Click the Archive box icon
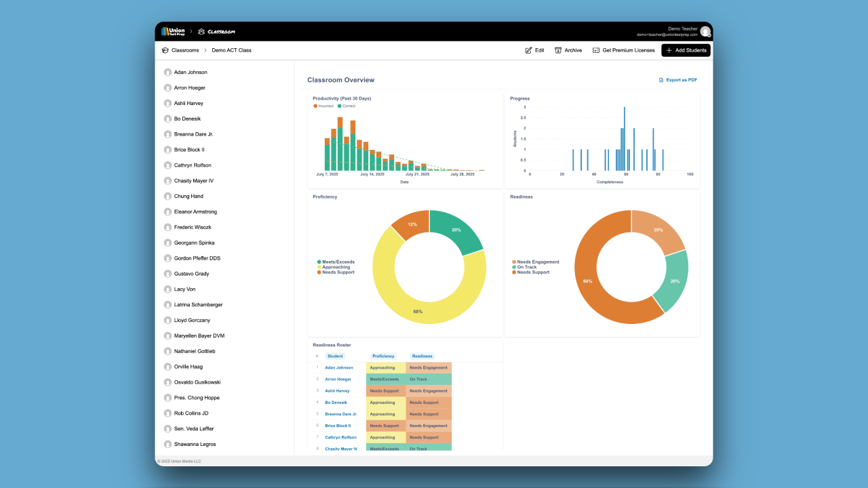The width and height of the screenshot is (868, 488). [558, 50]
